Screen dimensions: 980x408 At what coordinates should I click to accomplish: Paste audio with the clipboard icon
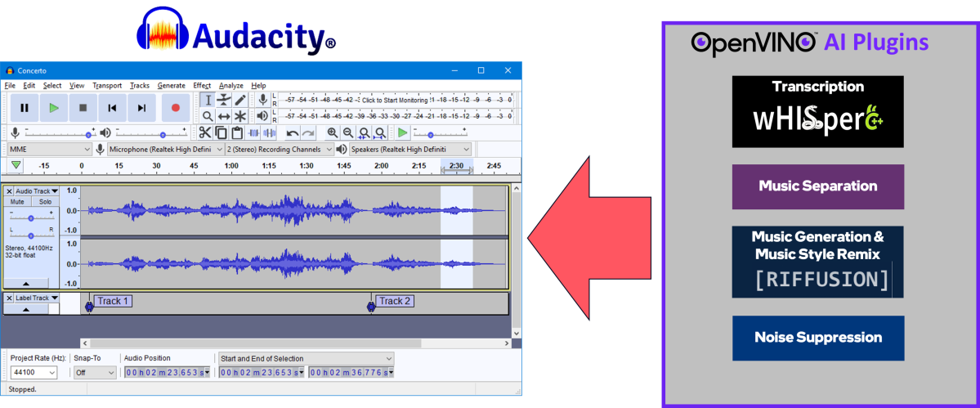tap(237, 132)
